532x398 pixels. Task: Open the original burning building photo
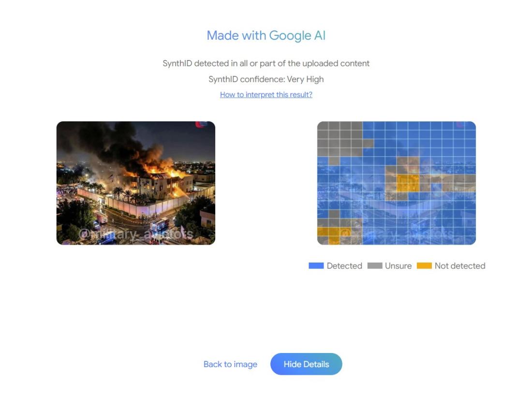[135, 183]
